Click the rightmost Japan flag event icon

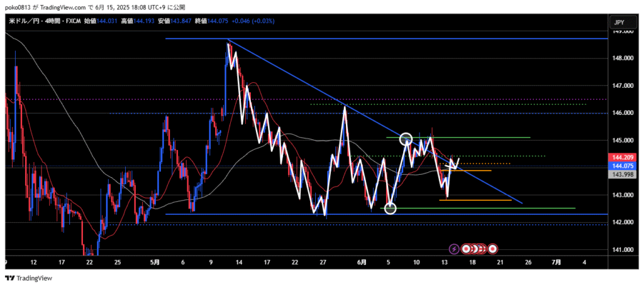point(493,249)
